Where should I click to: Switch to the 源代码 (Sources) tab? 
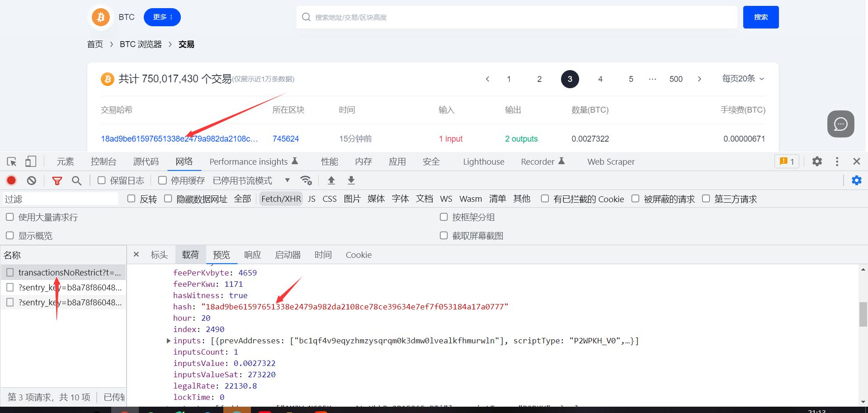pyautogui.click(x=146, y=161)
